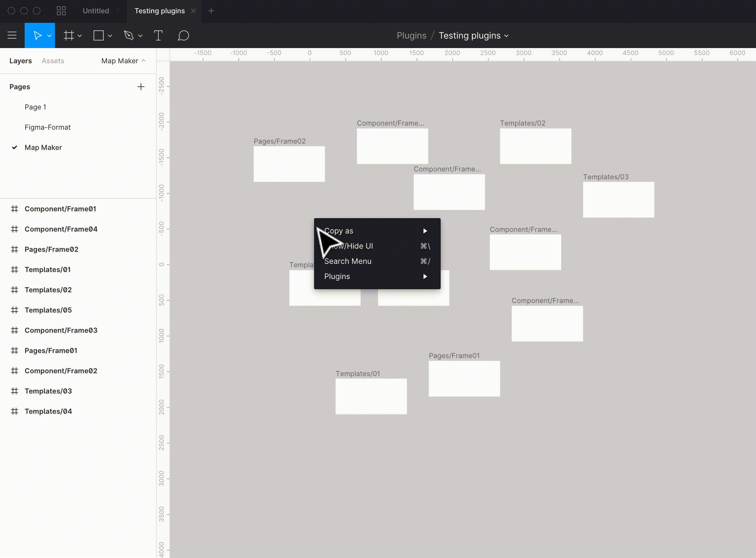Viewport: 756px width, 558px height.
Task: Select the Rectangle shape tool
Action: click(x=98, y=35)
